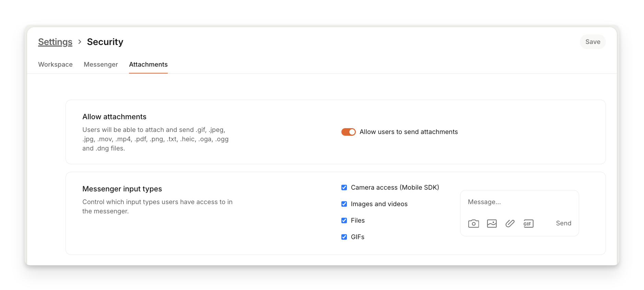Image resolution: width=644 pixels, height=290 pixels.
Task: Select the Attachments tab
Action: [x=148, y=65]
